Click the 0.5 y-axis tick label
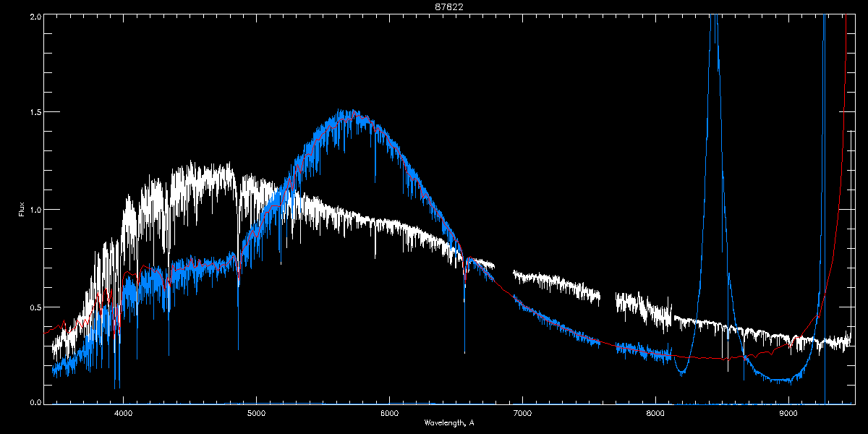This screenshot has width=868, height=434. [x=35, y=307]
